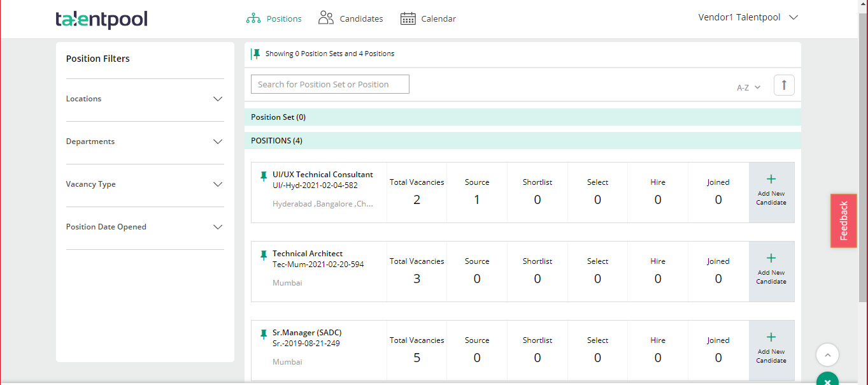This screenshot has width=868, height=385.
Task: Click the search field for Position Set or Position
Action: click(330, 84)
